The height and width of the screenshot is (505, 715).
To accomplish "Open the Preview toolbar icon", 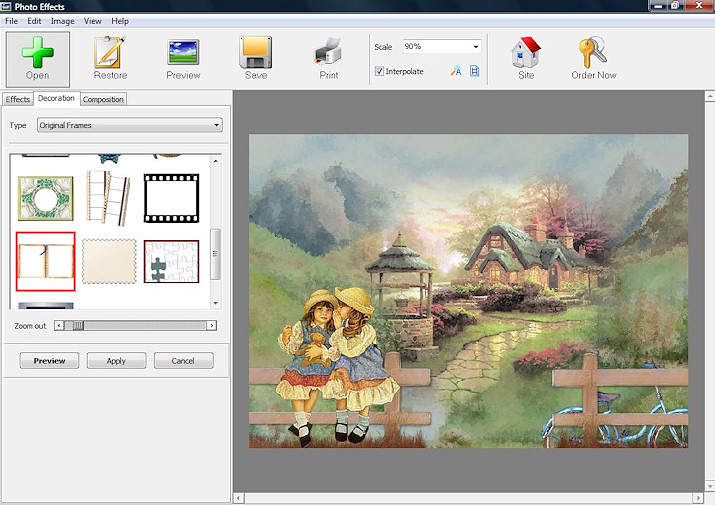I will pyautogui.click(x=183, y=51).
